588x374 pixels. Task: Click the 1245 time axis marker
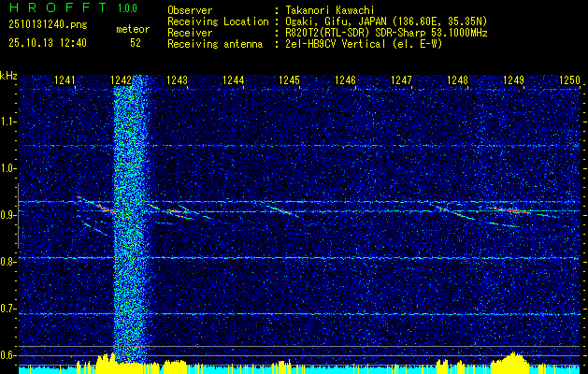tap(289, 79)
